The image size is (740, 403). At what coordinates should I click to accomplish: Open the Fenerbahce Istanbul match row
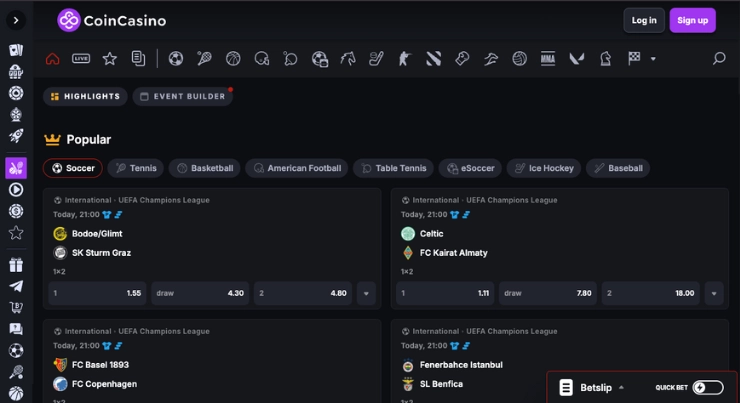461,365
